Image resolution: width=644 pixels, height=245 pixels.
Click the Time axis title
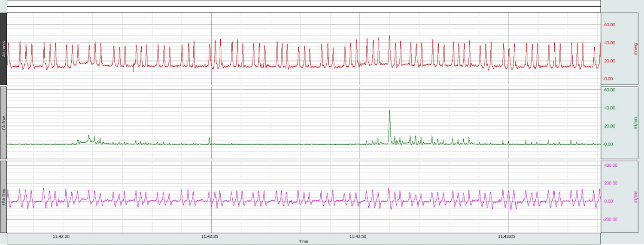pyautogui.click(x=304, y=242)
